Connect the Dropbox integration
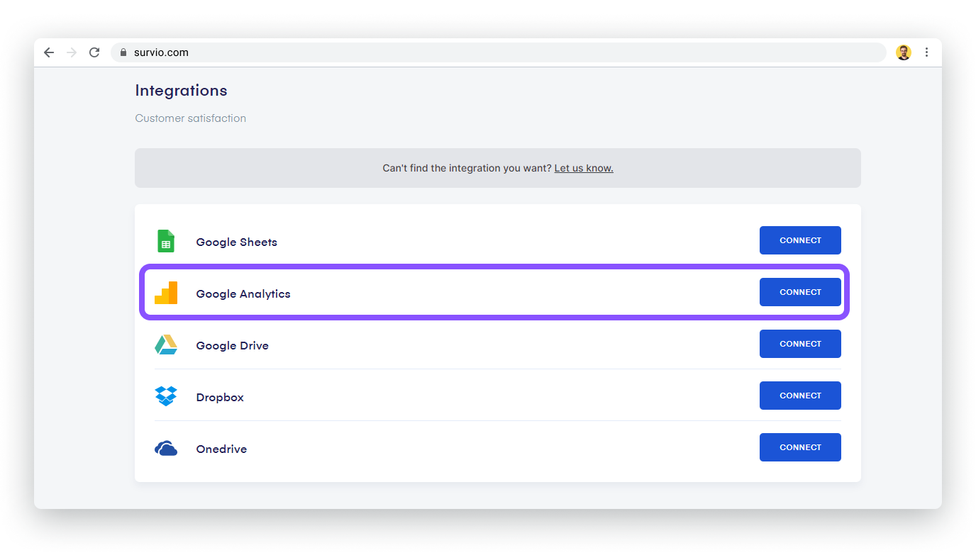 pyautogui.click(x=800, y=396)
